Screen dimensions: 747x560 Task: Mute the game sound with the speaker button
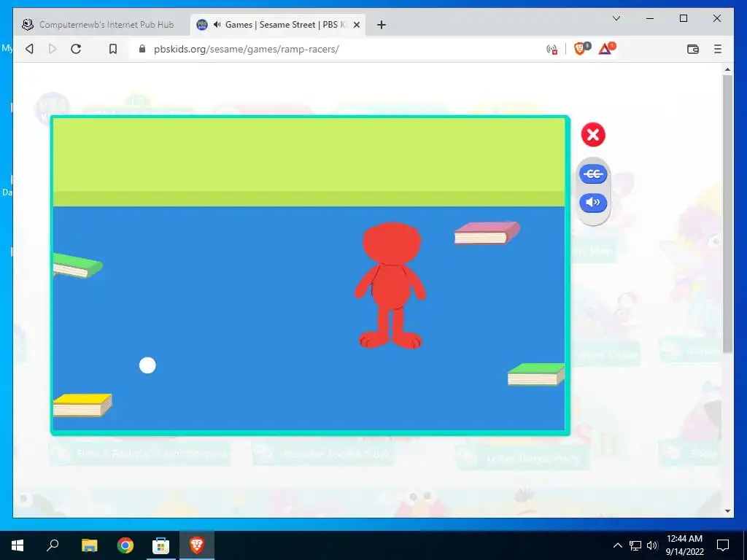(x=593, y=203)
